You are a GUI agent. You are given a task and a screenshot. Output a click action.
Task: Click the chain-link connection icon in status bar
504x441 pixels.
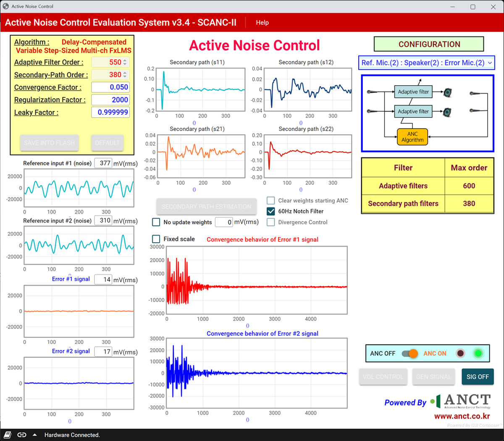22,435
